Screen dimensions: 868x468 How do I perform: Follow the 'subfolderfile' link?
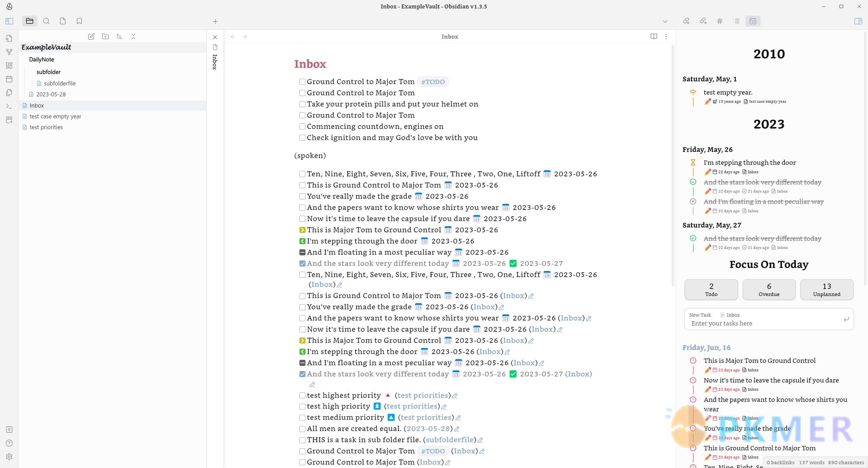(x=449, y=440)
